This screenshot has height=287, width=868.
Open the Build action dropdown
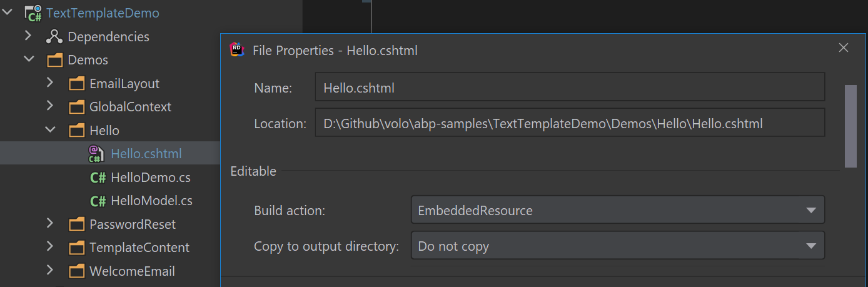click(x=617, y=210)
